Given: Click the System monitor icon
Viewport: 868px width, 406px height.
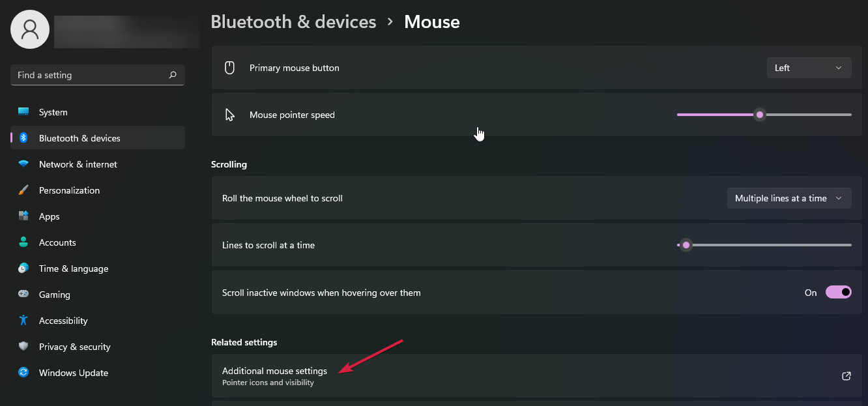Looking at the screenshot, I should pos(23,112).
